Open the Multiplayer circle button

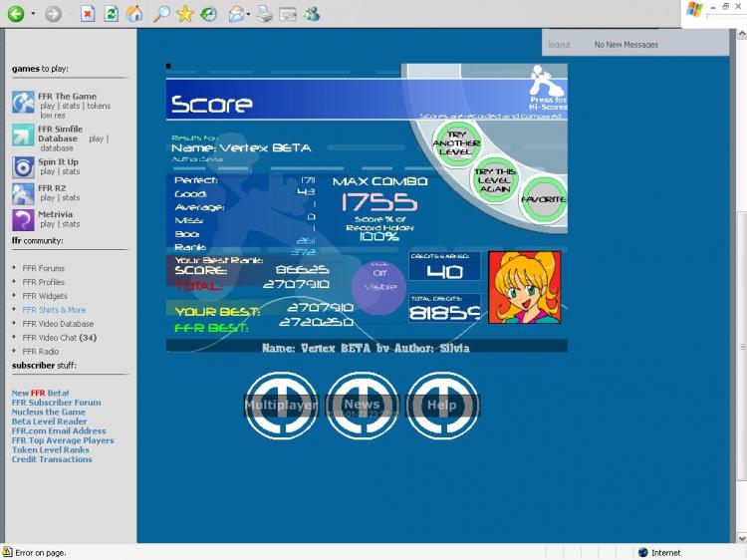pyautogui.click(x=281, y=406)
